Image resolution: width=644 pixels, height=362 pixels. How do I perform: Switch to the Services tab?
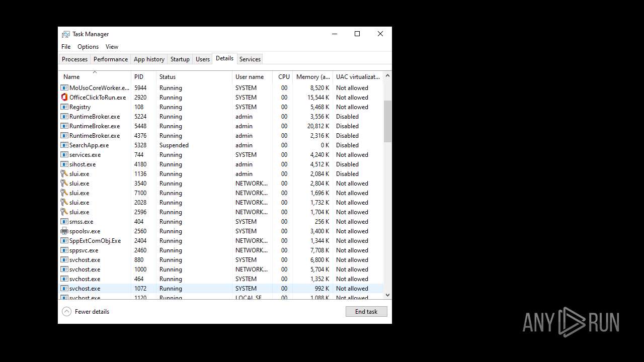(x=250, y=59)
